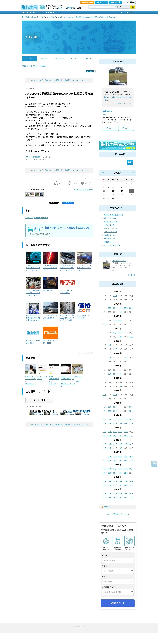Select the 愛車紹介 tab

[44, 59]
